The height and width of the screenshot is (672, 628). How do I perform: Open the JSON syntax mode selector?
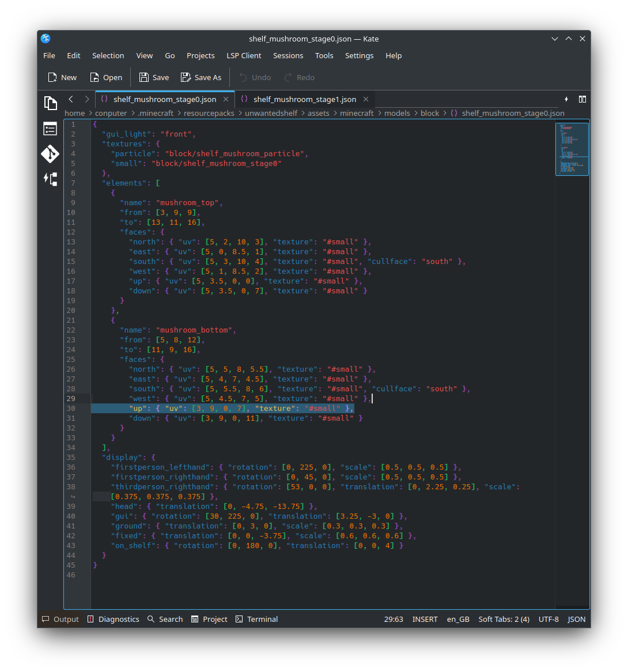[x=577, y=620]
